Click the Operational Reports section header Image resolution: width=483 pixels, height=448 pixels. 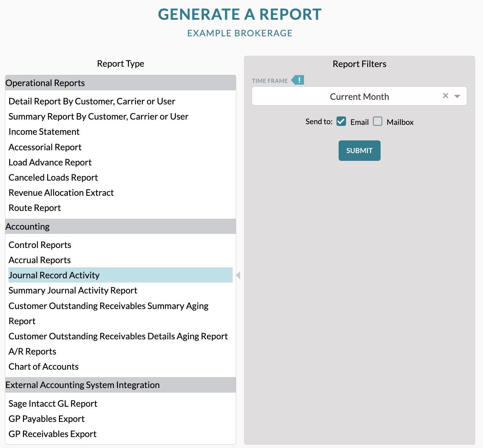click(45, 83)
